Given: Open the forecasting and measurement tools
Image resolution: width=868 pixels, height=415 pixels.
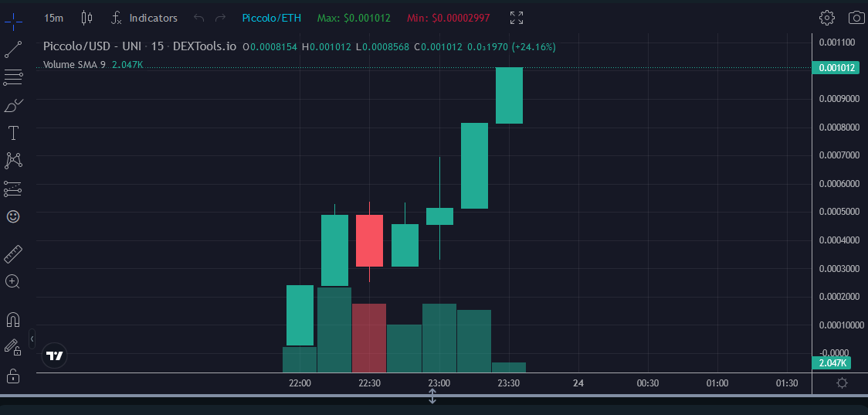Looking at the screenshot, I should tap(13, 189).
